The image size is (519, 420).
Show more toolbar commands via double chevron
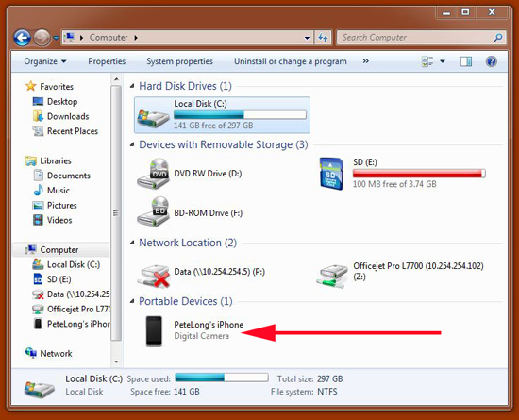365,61
